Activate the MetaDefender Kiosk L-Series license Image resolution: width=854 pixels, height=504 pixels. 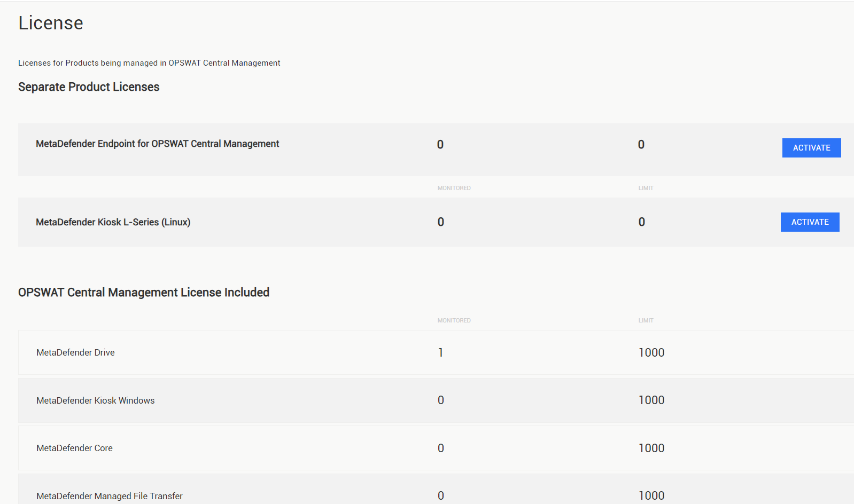(x=810, y=222)
